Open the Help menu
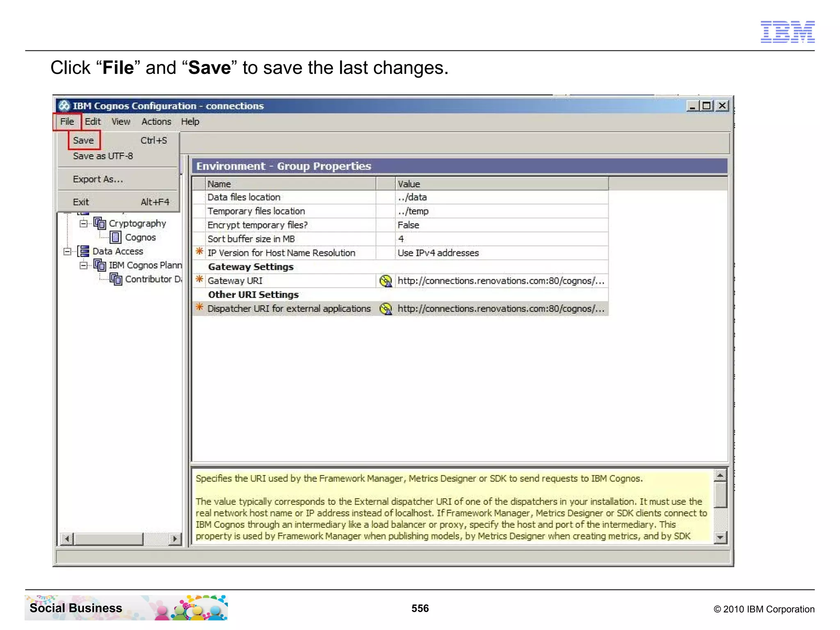 point(190,122)
